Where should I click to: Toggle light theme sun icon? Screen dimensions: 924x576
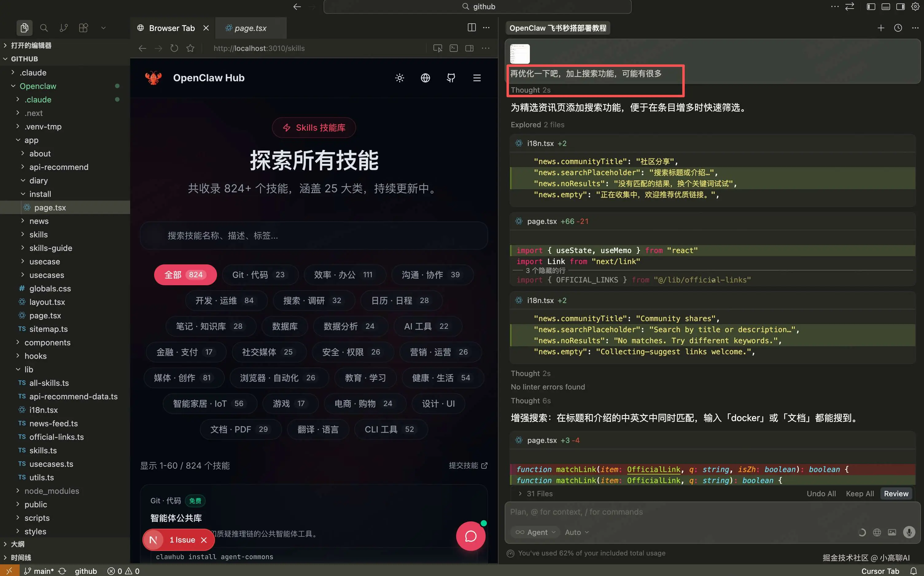click(x=399, y=78)
